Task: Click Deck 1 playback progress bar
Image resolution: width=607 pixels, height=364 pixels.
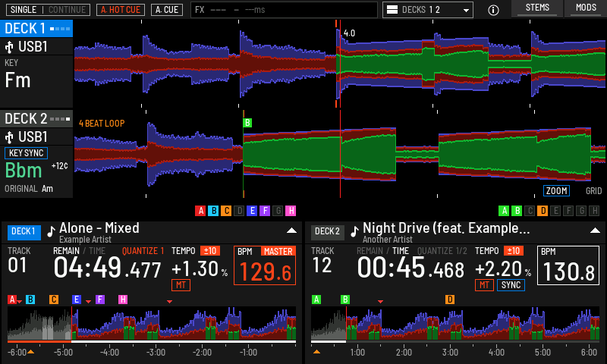Action: coord(152,342)
